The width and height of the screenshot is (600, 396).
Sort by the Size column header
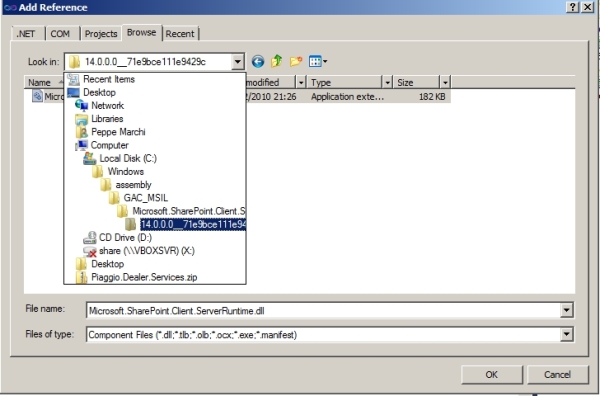coord(417,82)
